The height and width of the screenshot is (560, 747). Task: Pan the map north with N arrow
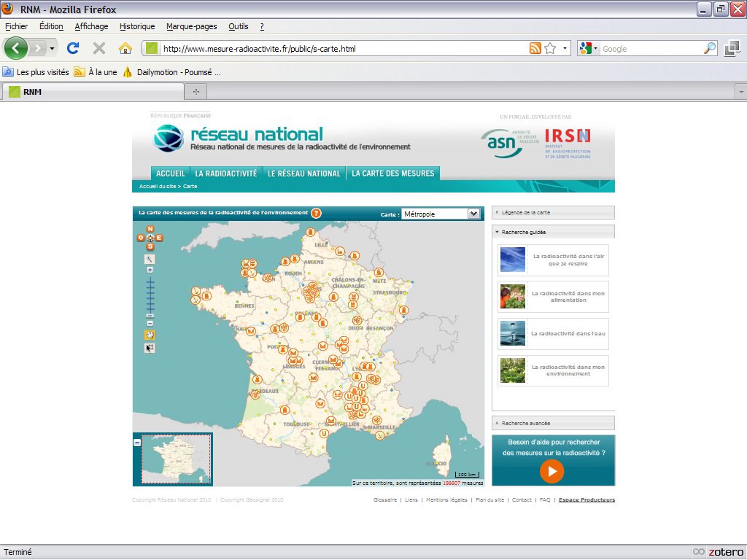pyautogui.click(x=150, y=229)
